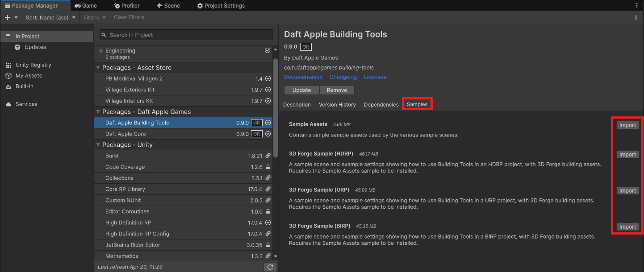Open the Filters dropdown

tap(95, 17)
